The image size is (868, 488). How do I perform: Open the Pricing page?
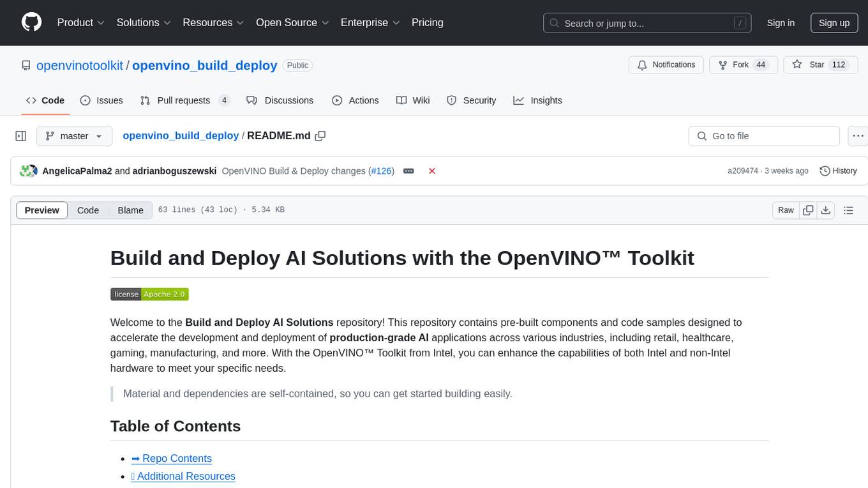(428, 22)
